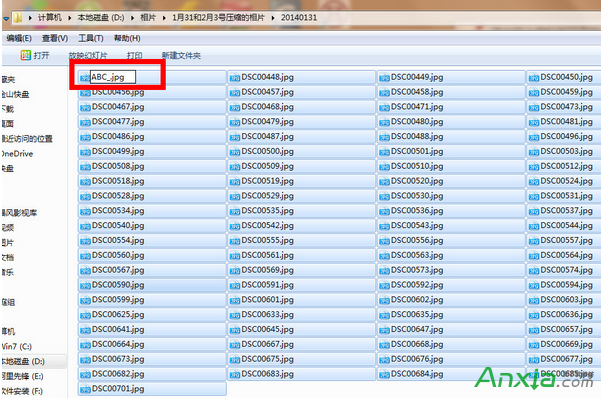Click the DSC00449.jpg file icon

[x=384, y=78]
